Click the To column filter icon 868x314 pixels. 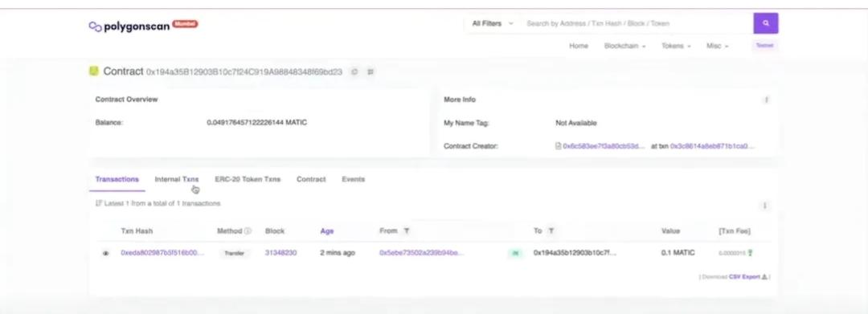pyautogui.click(x=551, y=230)
